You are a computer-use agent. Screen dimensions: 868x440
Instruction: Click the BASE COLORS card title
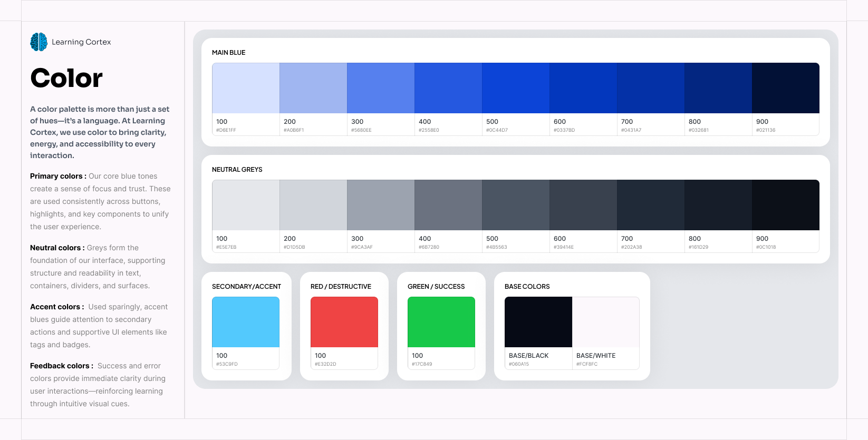[527, 287]
